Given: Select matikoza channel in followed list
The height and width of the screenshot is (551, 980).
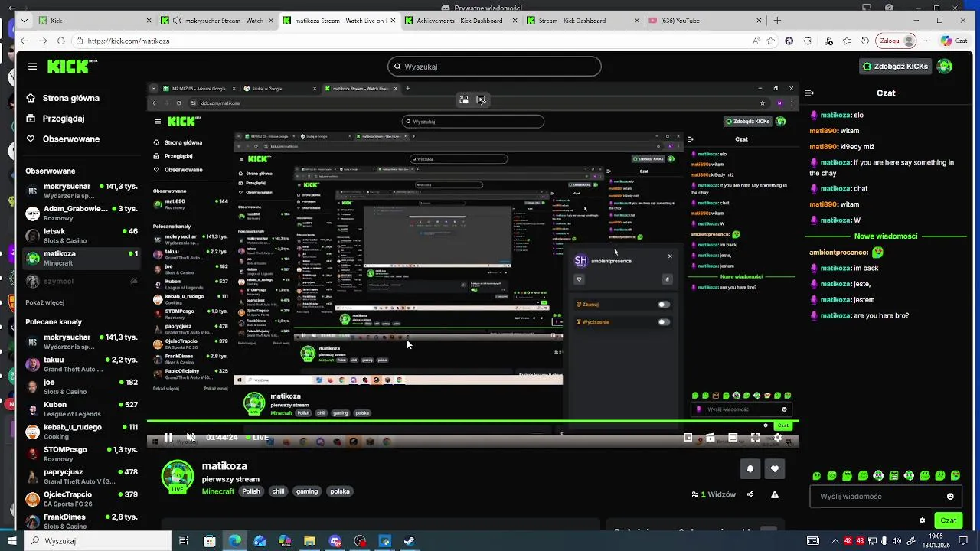Looking at the screenshot, I should pyautogui.click(x=80, y=258).
